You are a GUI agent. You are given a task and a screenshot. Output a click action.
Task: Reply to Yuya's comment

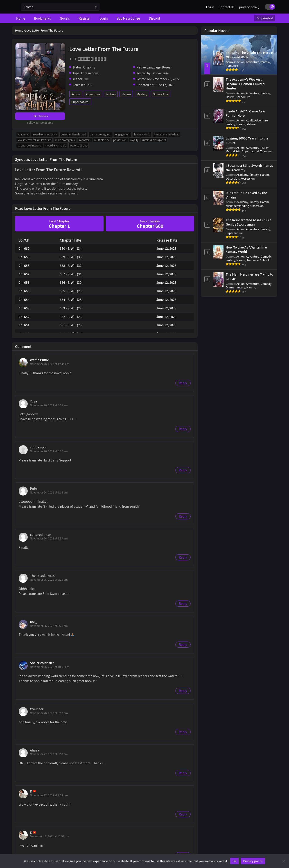point(183,429)
